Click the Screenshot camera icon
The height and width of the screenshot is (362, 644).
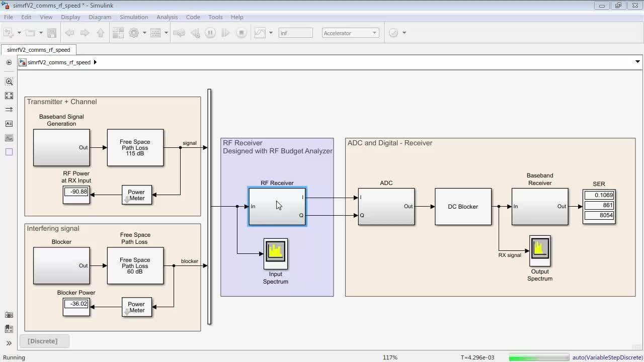pos(9,315)
